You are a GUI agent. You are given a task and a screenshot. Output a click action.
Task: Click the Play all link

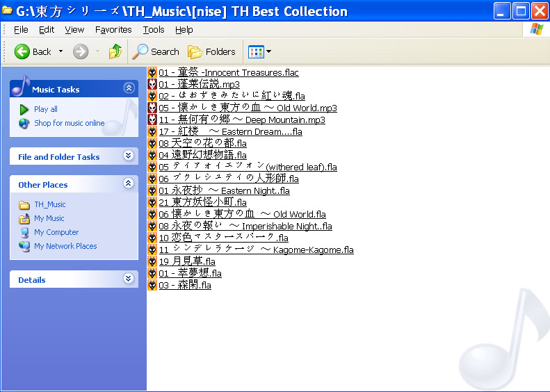46,109
